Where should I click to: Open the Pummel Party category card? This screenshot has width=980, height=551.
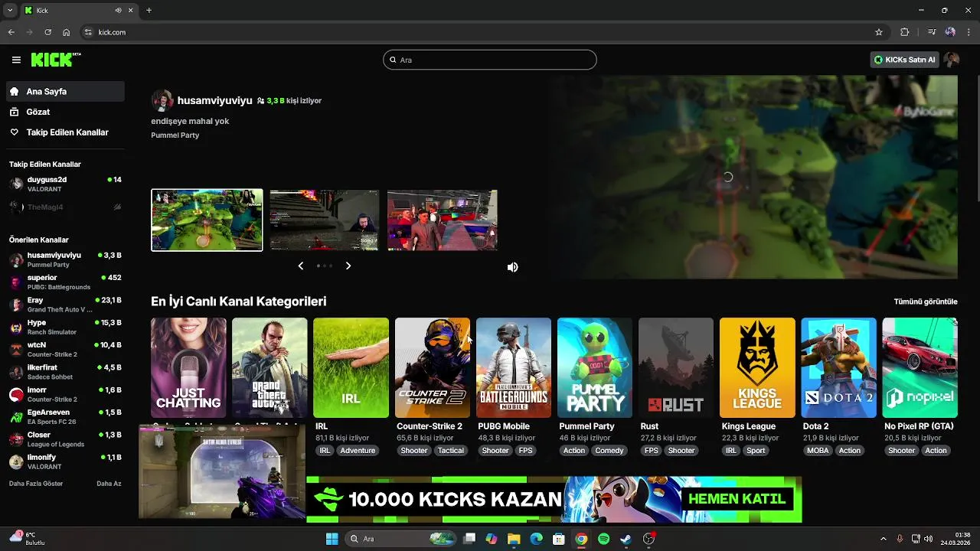point(595,367)
